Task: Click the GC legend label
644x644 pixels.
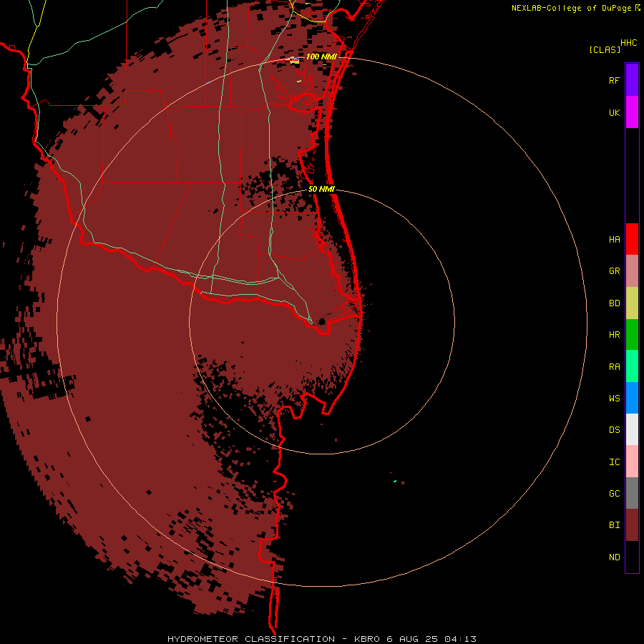Action: pyautogui.click(x=614, y=493)
